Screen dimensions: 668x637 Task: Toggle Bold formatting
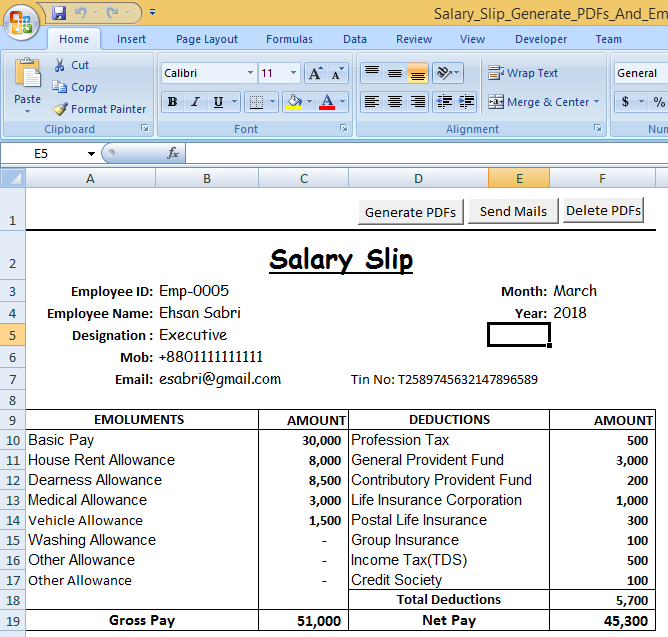[172, 102]
